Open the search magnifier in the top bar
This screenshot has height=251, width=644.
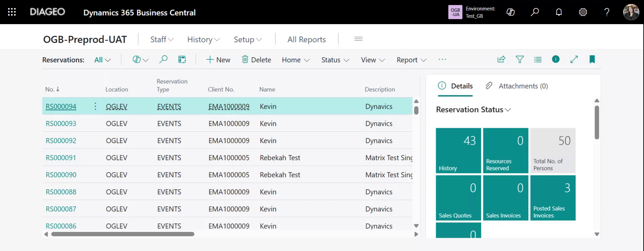click(535, 12)
